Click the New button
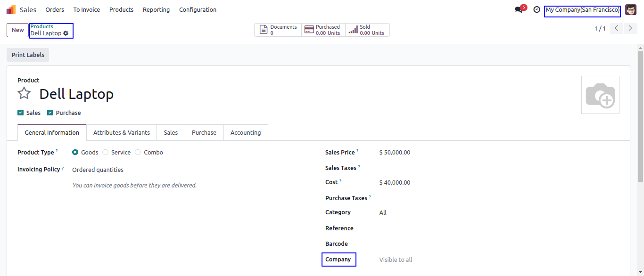 click(17, 30)
